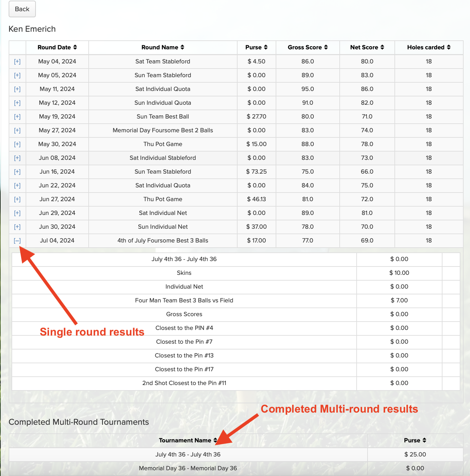Click '2nd Shot Closest to the Pin #11'
The width and height of the screenshot is (470, 476).
[184, 383]
